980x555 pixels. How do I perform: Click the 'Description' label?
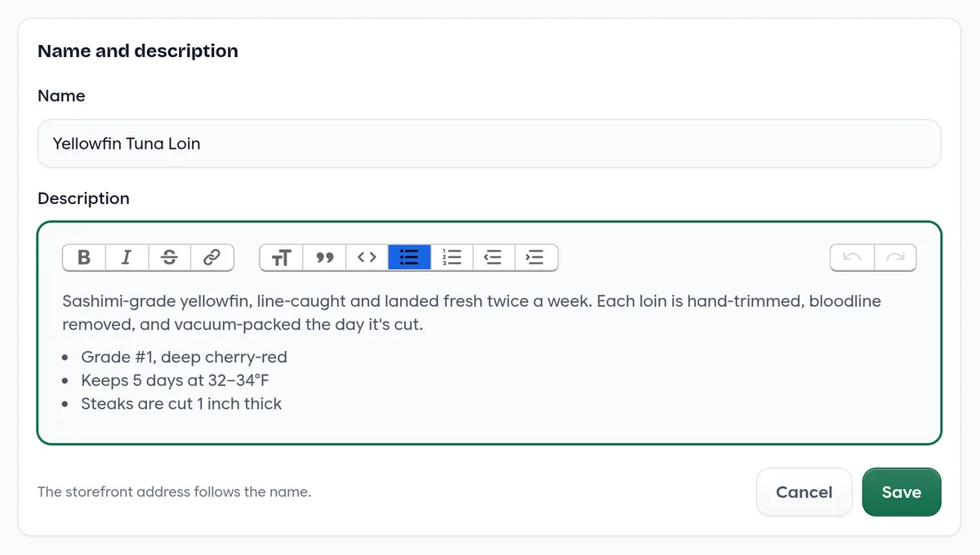pos(83,198)
